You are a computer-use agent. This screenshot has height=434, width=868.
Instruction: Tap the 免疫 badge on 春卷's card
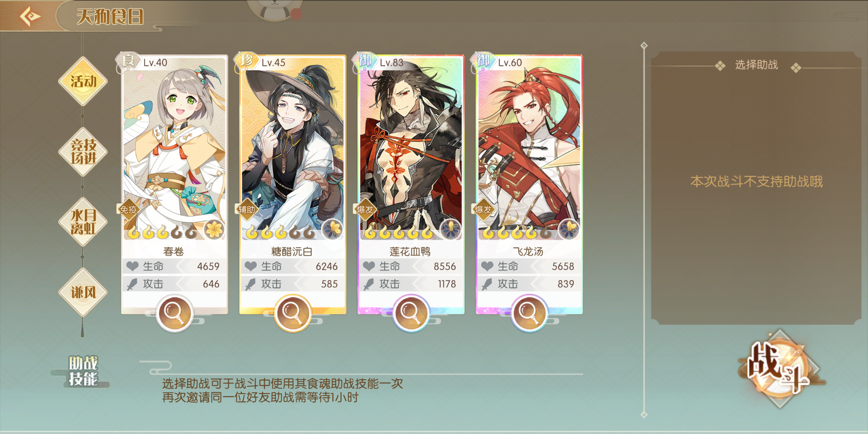129,209
